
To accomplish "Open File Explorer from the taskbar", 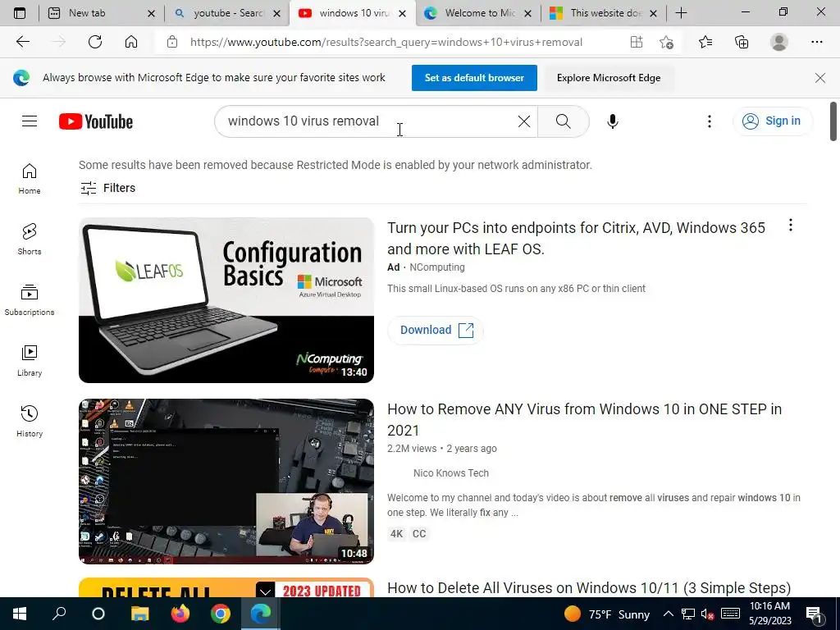I will click(x=139, y=614).
